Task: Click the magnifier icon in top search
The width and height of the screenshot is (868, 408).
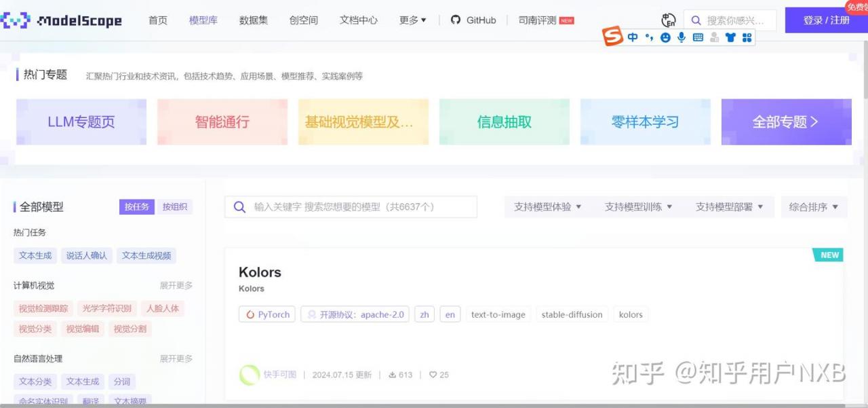Action: tap(696, 20)
